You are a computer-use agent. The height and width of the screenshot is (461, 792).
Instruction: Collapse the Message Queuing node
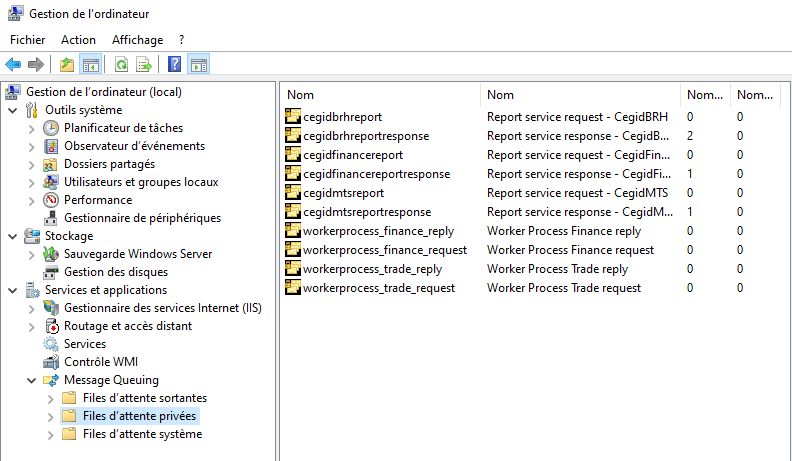pyautogui.click(x=31, y=380)
